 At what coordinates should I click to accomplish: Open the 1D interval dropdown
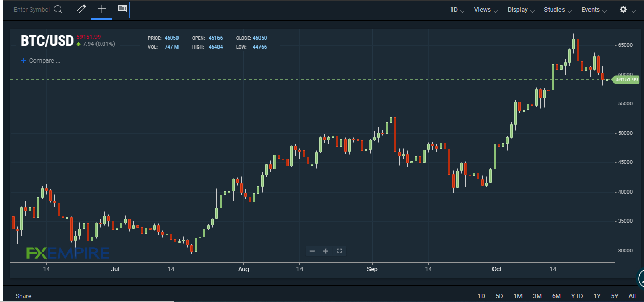[x=457, y=10]
